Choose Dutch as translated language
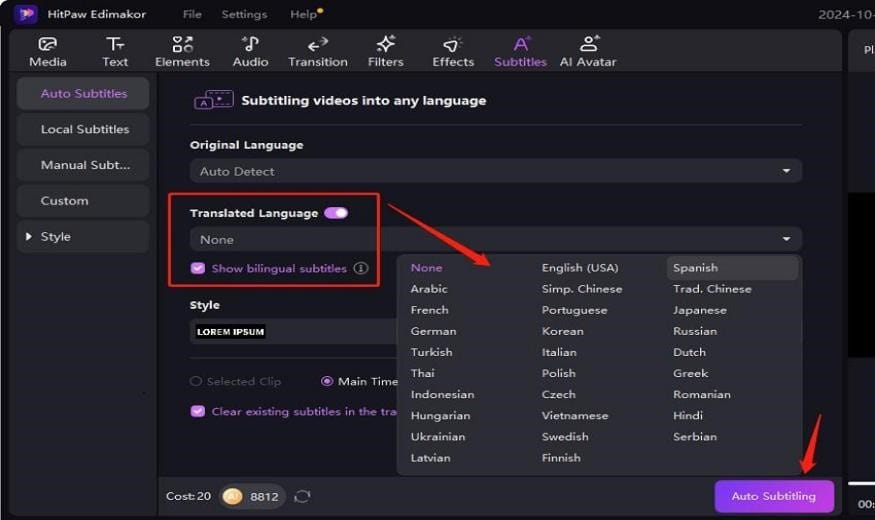Screen dimensions: 875x520 click(689, 353)
